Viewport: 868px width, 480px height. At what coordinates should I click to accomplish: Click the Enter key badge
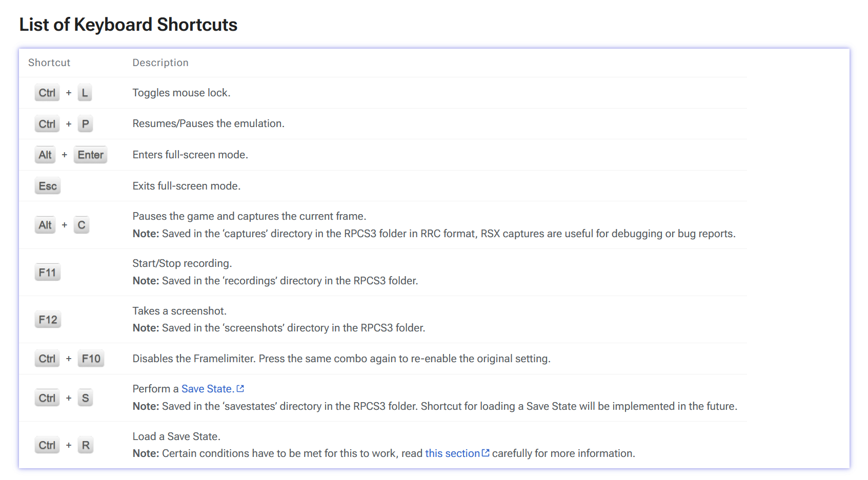pyautogui.click(x=91, y=155)
